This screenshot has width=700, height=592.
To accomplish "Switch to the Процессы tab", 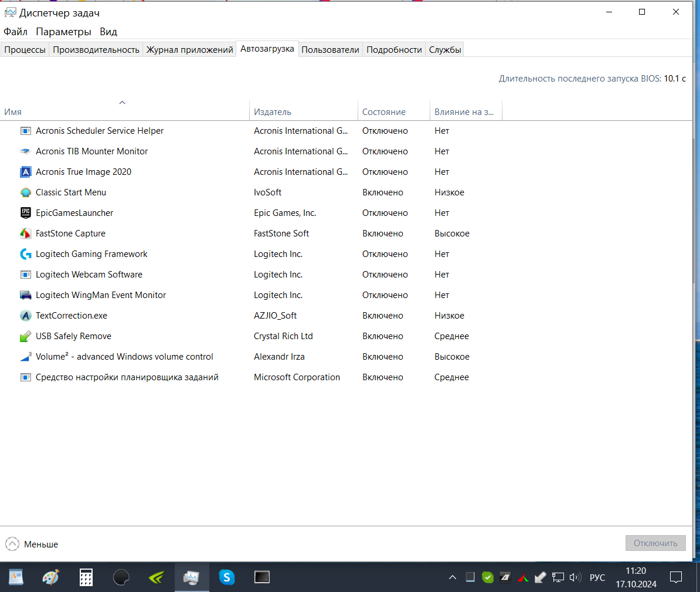I will click(25, 50).
